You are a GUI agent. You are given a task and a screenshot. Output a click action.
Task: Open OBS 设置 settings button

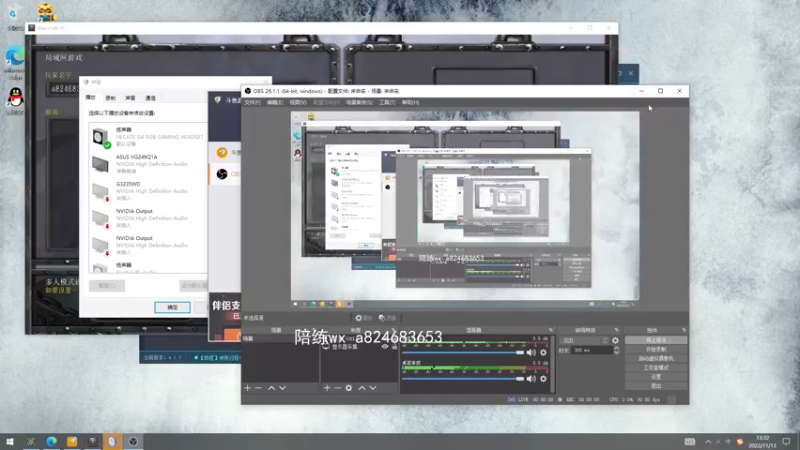pyautogui.click(x=656, y=377)
